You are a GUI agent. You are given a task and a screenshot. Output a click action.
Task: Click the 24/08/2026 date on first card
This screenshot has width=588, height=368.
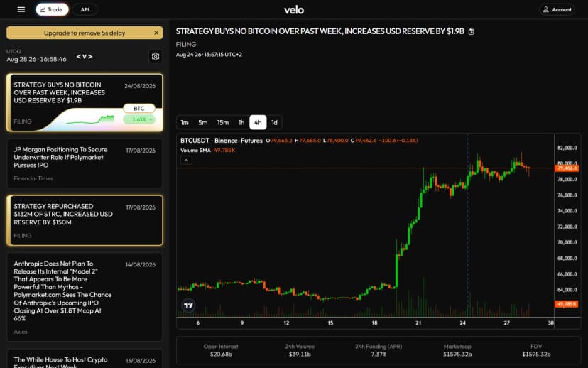[x=140, y=86]
